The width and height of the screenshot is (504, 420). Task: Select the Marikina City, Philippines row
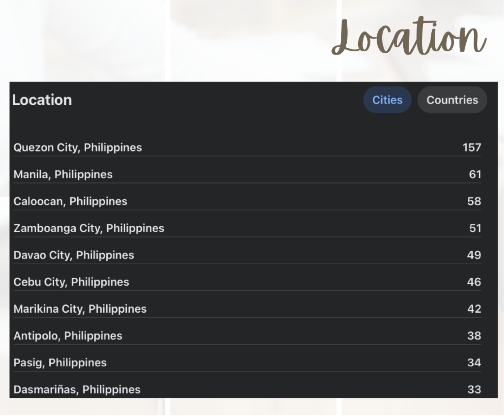[x=247, y=309]
